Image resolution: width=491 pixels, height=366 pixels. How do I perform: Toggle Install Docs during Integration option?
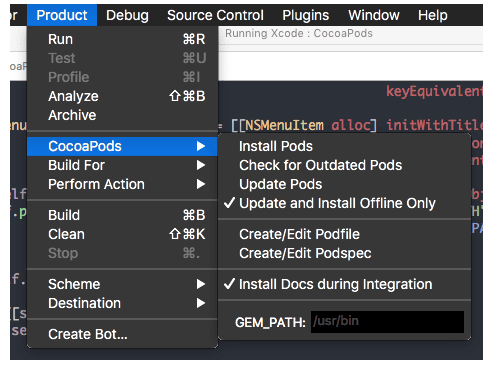pos(344,284)
